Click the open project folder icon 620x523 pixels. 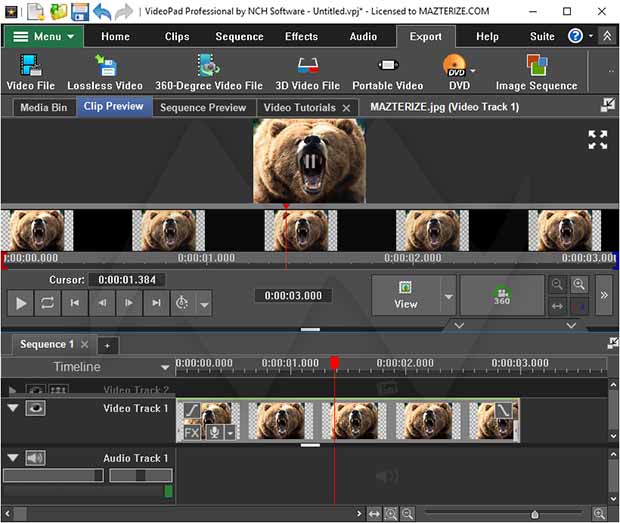[x=58, y=11]
